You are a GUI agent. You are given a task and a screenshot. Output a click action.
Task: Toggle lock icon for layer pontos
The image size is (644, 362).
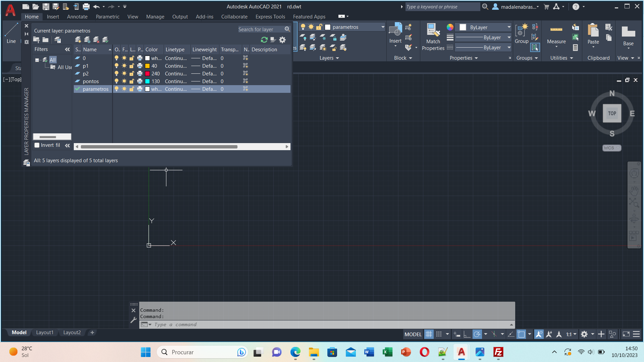pyautogui.click(x=132, y=81)
